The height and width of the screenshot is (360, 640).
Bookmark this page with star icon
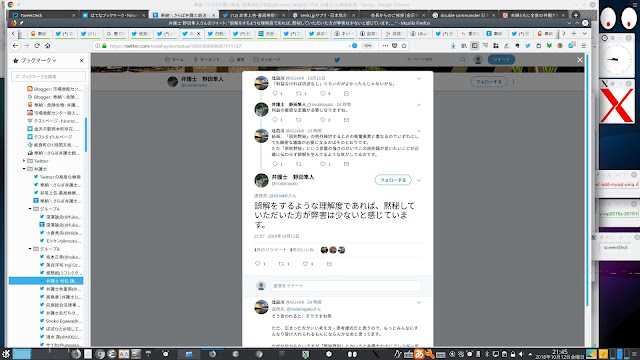click(x=404, y=46)
